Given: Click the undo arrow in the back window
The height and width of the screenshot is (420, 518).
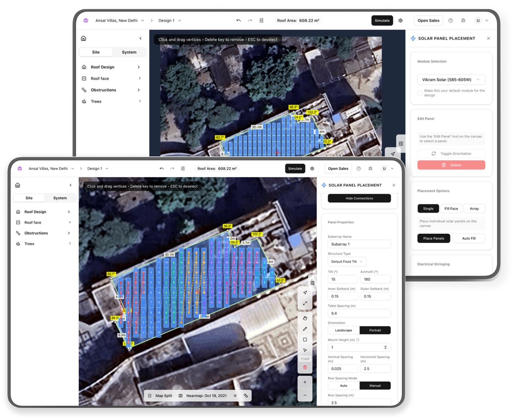Looking at the screenshot, I should coord(239,20).
